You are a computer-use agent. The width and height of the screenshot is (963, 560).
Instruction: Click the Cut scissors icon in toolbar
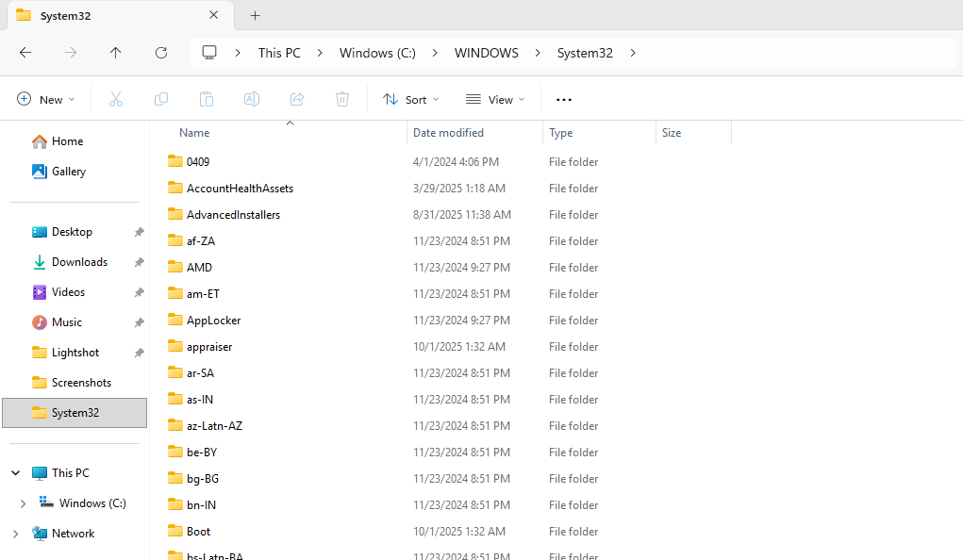[116, 99]
